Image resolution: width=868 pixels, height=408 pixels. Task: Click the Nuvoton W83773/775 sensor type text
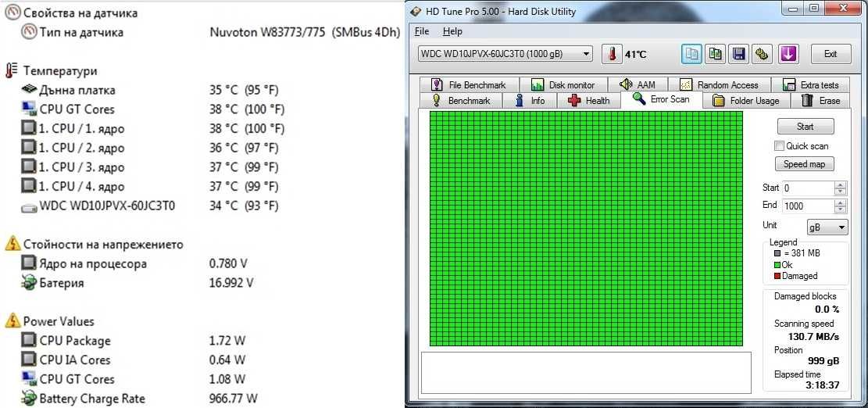pyautogui.click(x=305, y=32)
